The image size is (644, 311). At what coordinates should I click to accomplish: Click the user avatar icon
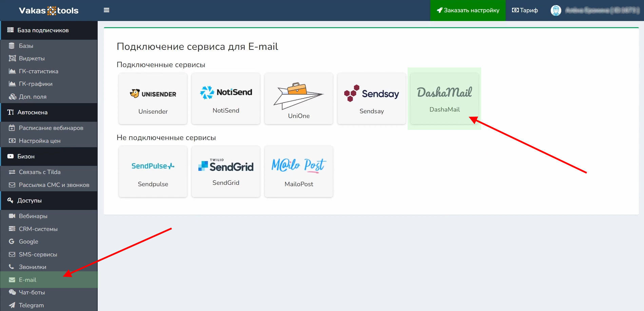coord(555,11)
